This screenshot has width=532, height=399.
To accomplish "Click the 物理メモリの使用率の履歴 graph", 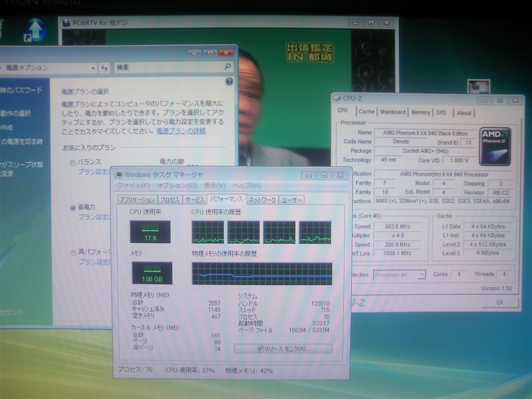I will pos(262,273).
